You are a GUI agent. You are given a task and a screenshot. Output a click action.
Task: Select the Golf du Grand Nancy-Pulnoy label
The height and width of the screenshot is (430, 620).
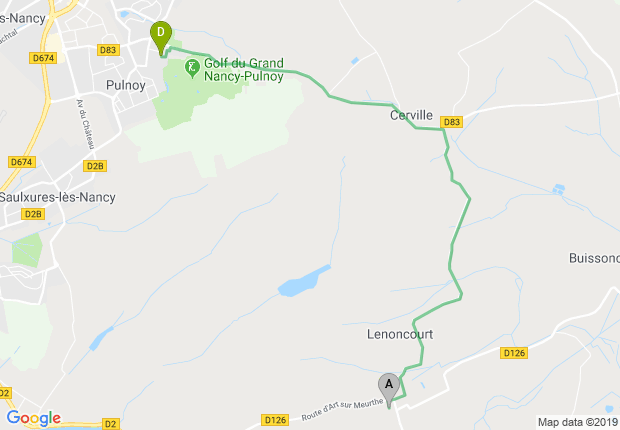(244, 69)
